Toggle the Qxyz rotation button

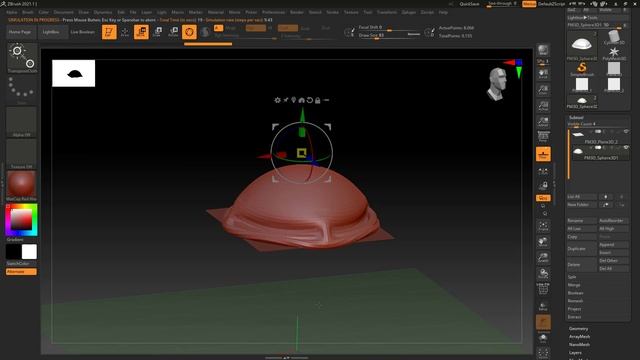[x=543, y=198]
